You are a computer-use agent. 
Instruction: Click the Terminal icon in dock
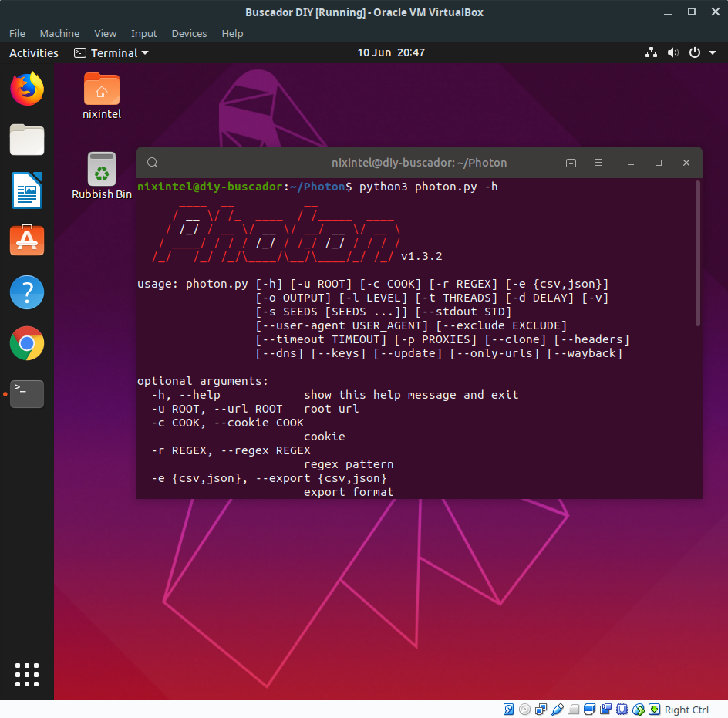point(27,394)
